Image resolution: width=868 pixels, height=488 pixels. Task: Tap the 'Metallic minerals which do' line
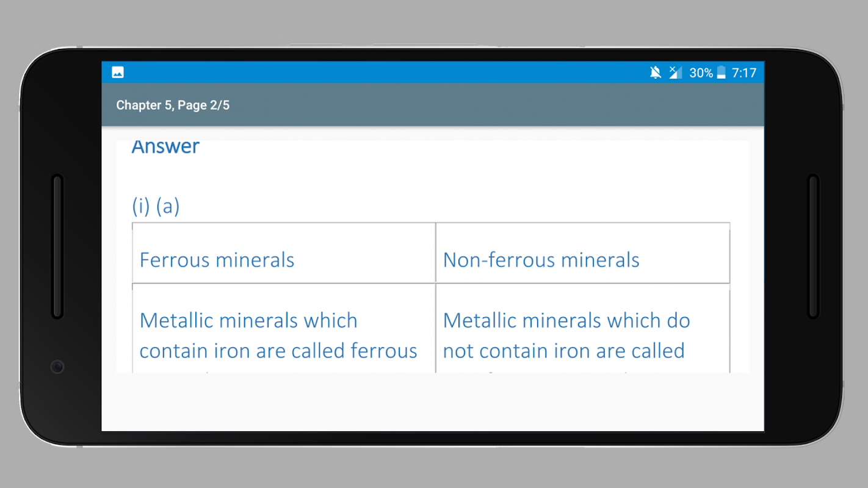click(566, 320)
